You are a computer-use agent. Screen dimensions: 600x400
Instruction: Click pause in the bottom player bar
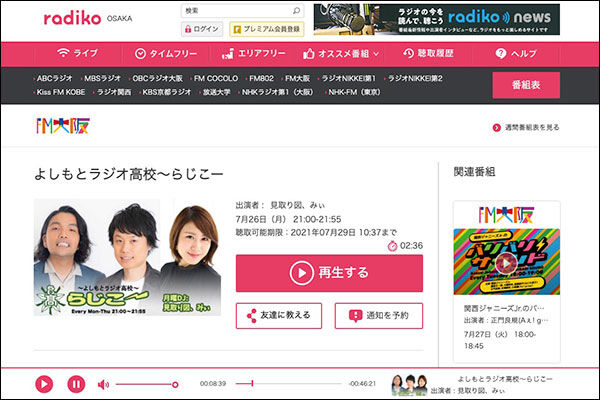76,384
